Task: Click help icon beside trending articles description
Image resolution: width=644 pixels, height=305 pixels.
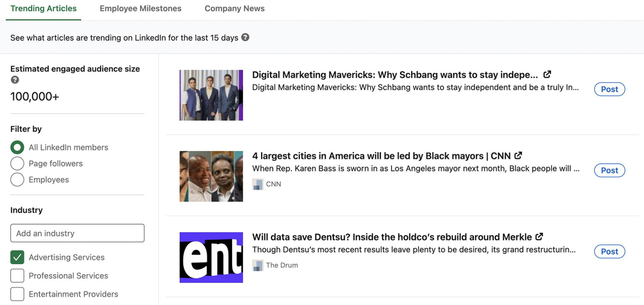Action: pos(245,37)
